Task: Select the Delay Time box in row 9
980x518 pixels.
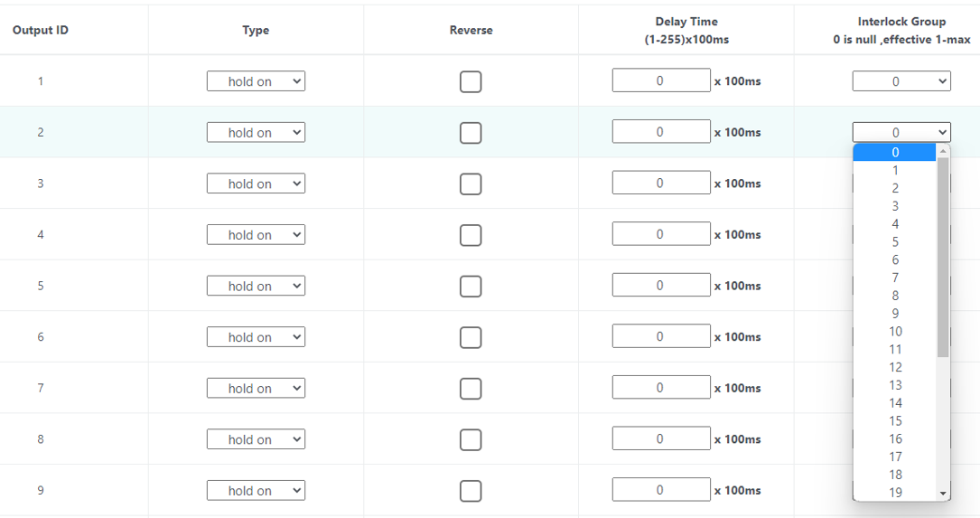Action: coord(660,490)
